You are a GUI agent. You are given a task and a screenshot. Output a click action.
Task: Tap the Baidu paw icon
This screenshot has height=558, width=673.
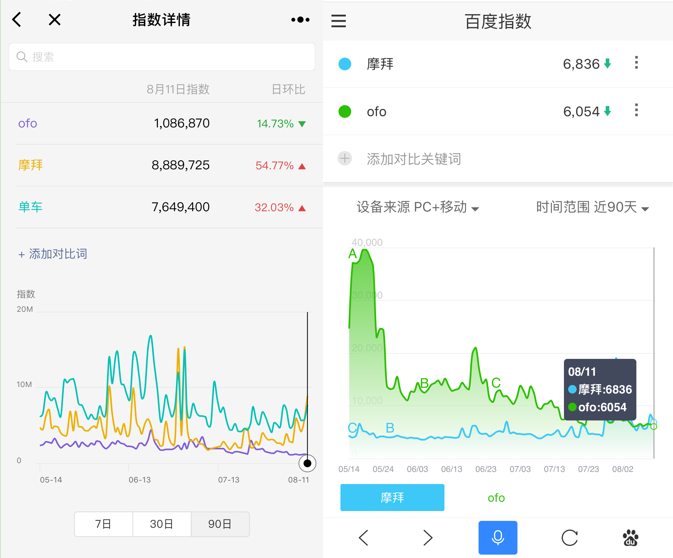pyautogui.click(x=630, y=537)
